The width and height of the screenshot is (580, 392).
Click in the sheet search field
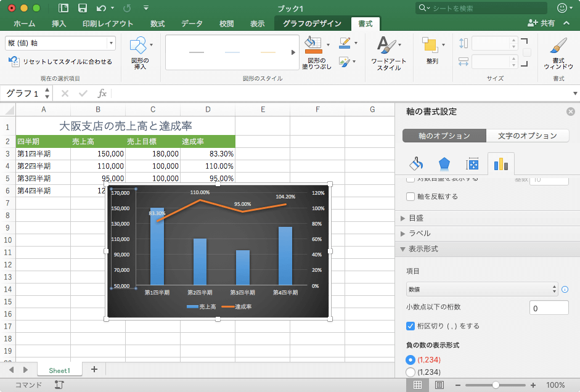point(481,8)
